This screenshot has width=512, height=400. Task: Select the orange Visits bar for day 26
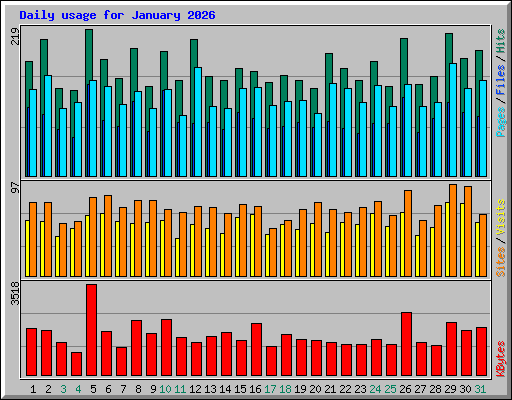pyautogui.click(x=408, y=233)
